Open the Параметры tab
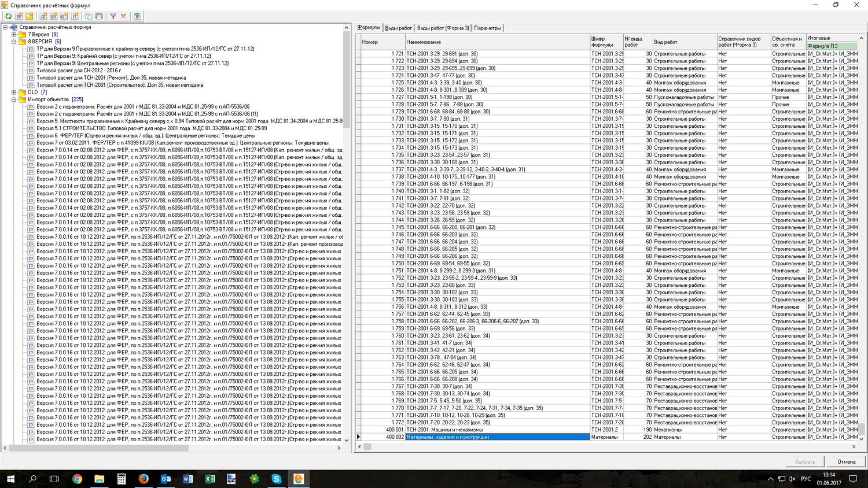This screenshot has height=488, width=868. 488,28
